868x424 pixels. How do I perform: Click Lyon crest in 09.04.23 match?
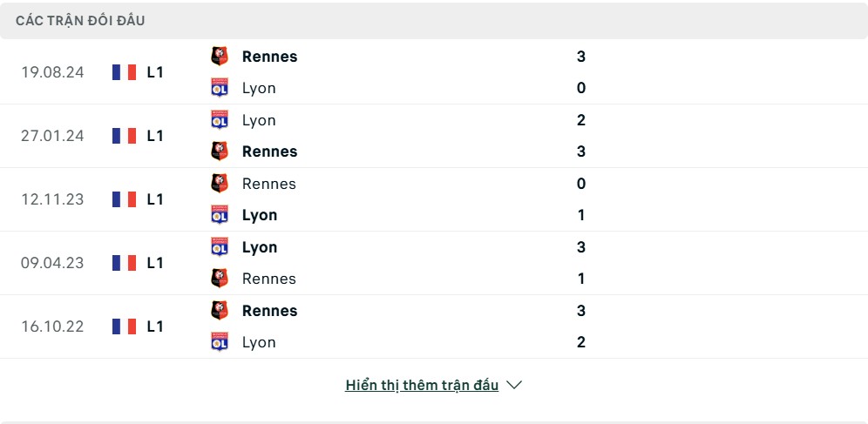[220, 247]
